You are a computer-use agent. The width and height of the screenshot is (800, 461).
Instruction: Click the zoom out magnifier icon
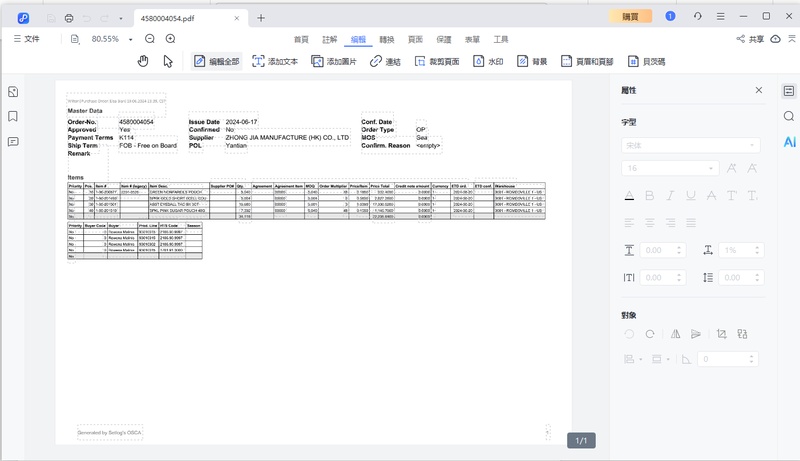150,39
